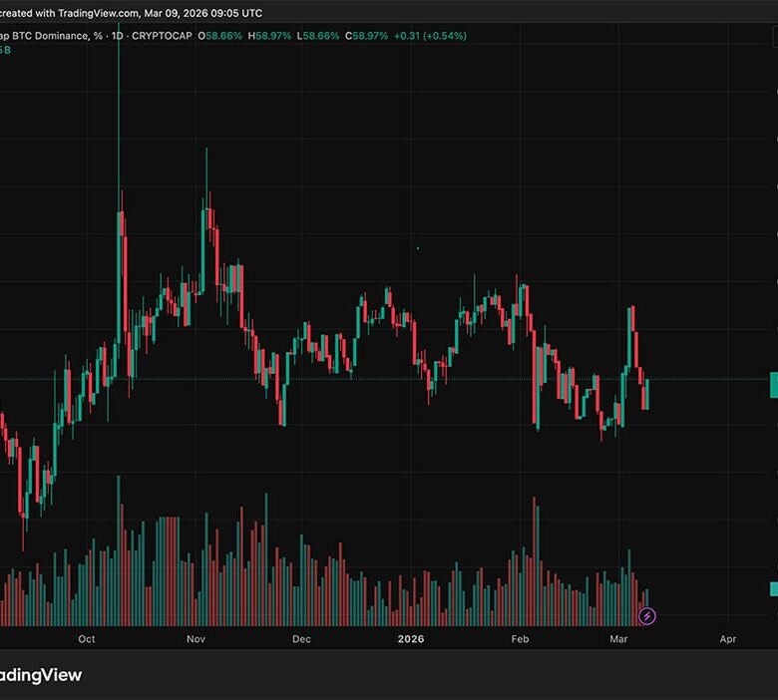
Task: Click the small blue dot above the chart
Action: (417, 247)
